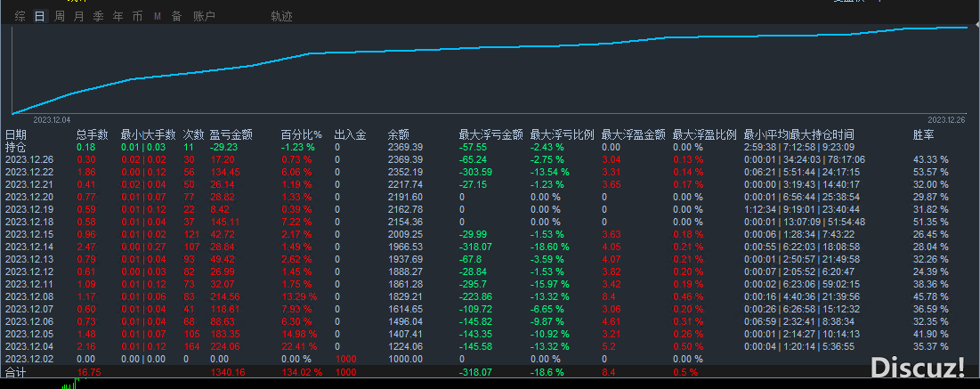
Task: Click the total profit value 1340.16
Action: pos(228,373)
